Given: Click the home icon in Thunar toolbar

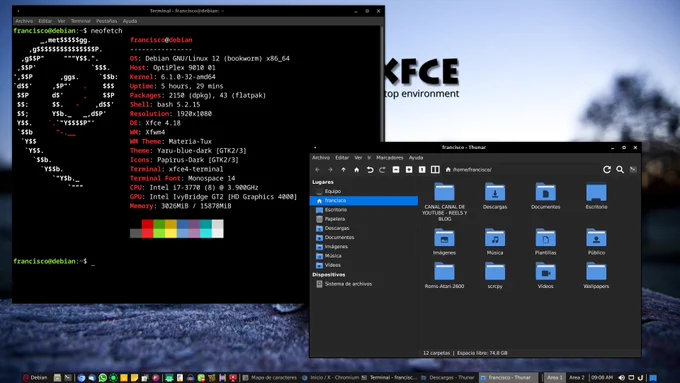Looking at the screenshot, I should [356, 170].
